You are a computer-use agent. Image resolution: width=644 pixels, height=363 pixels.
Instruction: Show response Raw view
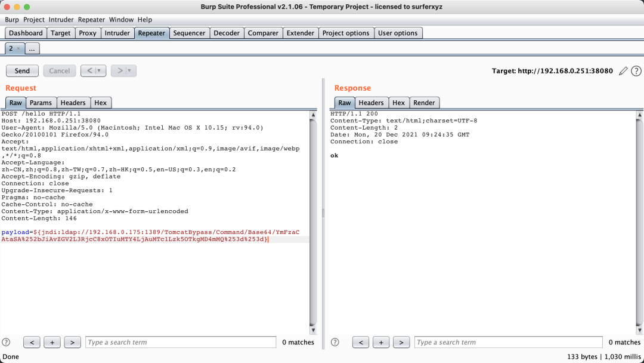[x=345, y=103]
